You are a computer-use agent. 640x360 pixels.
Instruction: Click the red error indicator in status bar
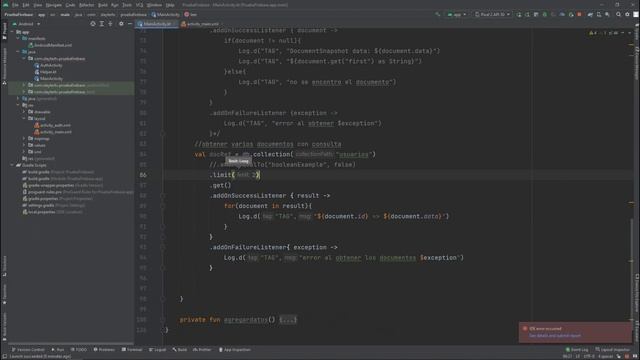[x=627, y=356]
